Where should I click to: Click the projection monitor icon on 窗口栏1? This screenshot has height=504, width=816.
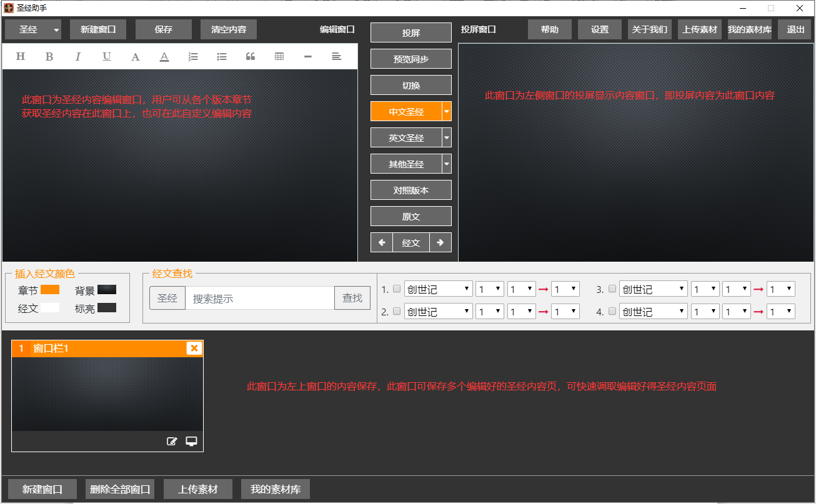point(191,442)
